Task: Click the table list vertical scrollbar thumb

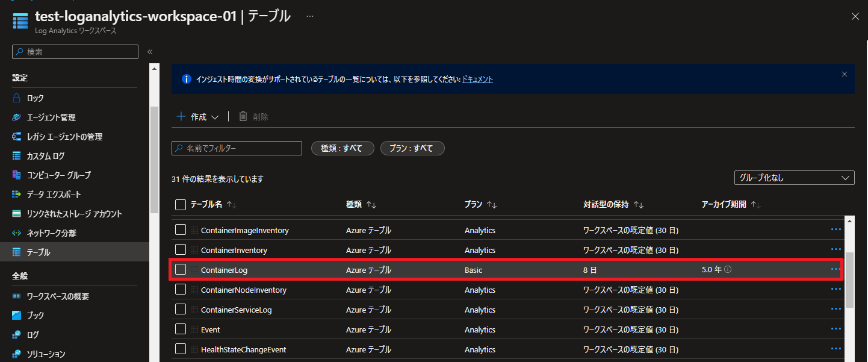Action: pos(849,279)
